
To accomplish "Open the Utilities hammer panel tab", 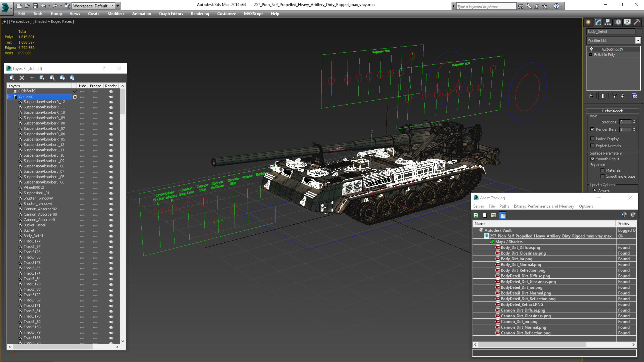I will click(x=637, y=22).
